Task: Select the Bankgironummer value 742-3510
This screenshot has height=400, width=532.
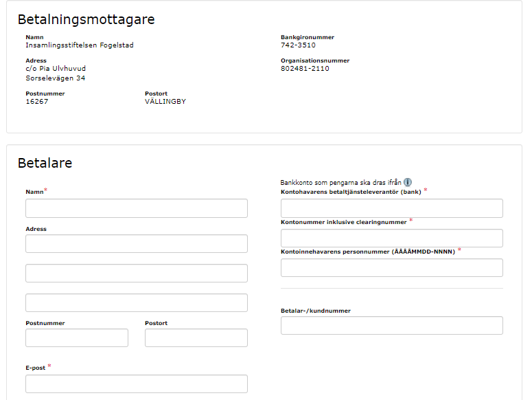Action: 298,45
